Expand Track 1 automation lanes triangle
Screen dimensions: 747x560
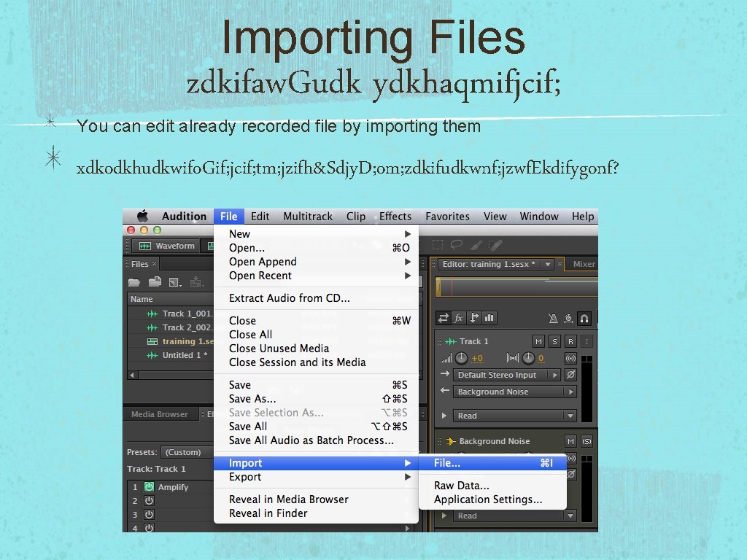[444, 416]
